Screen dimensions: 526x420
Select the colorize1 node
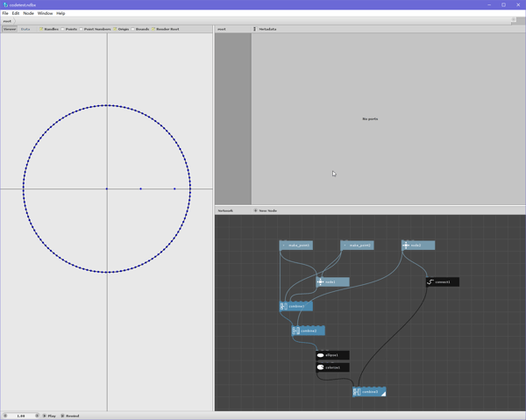click(332, 367)
